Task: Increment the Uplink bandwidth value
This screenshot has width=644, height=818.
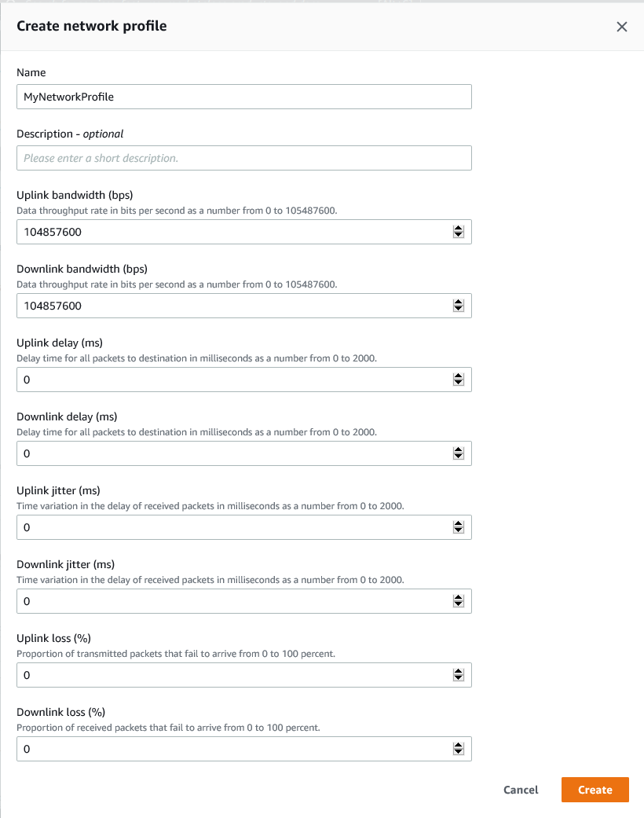Action: 459,229
